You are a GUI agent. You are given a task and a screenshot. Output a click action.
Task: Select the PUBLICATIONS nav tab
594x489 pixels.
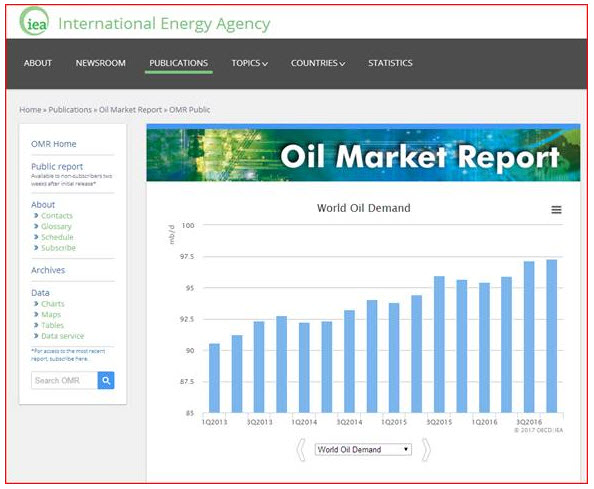(x=178, y=63)
